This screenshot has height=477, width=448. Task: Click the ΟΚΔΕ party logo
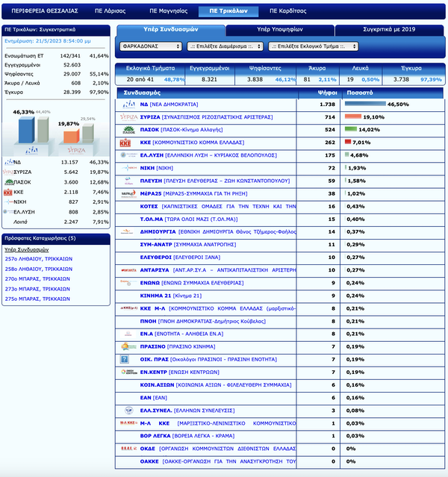point(128,449)
